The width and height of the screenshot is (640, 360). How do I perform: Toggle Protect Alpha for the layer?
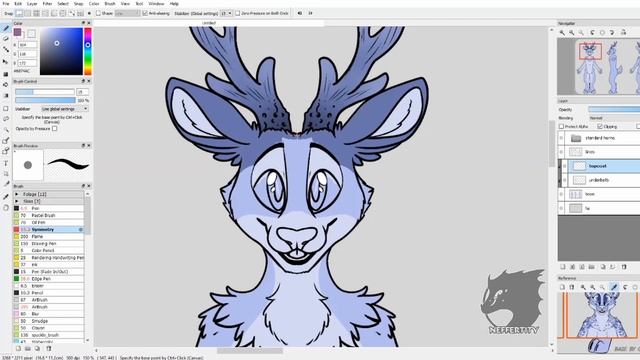click(562, 127)
